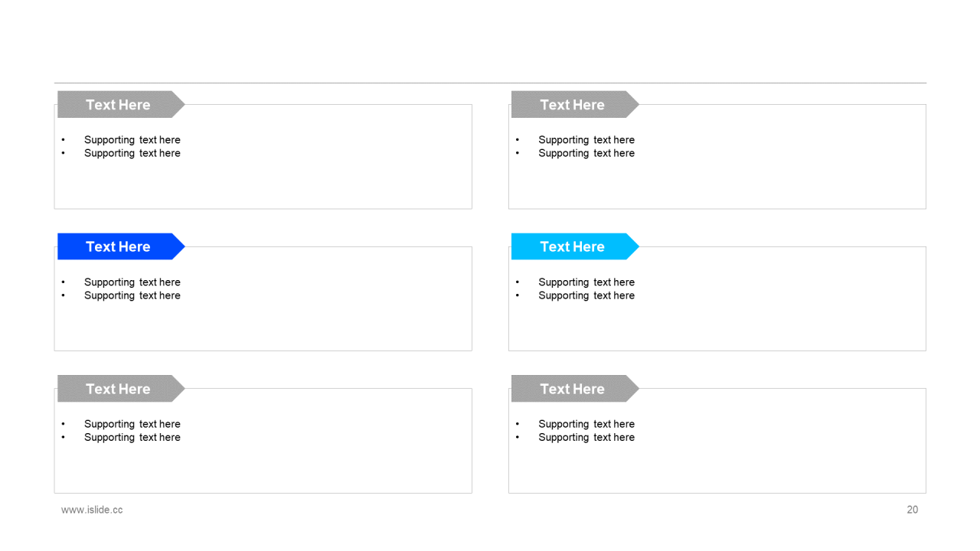
Task: Click the slide number 20
Action: click(x=913, y=510)
